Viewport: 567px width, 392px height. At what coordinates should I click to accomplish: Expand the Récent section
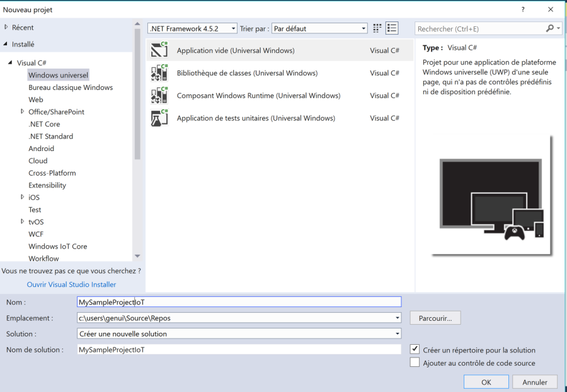6,27
